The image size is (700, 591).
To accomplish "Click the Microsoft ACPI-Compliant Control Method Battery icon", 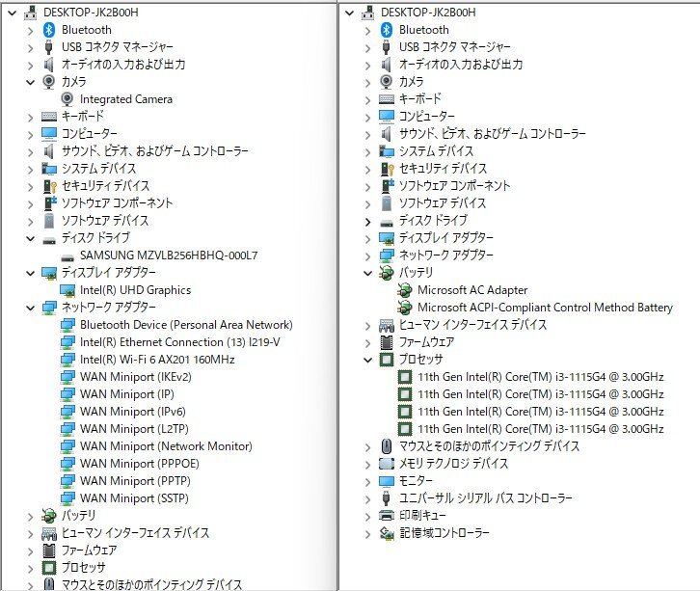I will coord(404,308).
